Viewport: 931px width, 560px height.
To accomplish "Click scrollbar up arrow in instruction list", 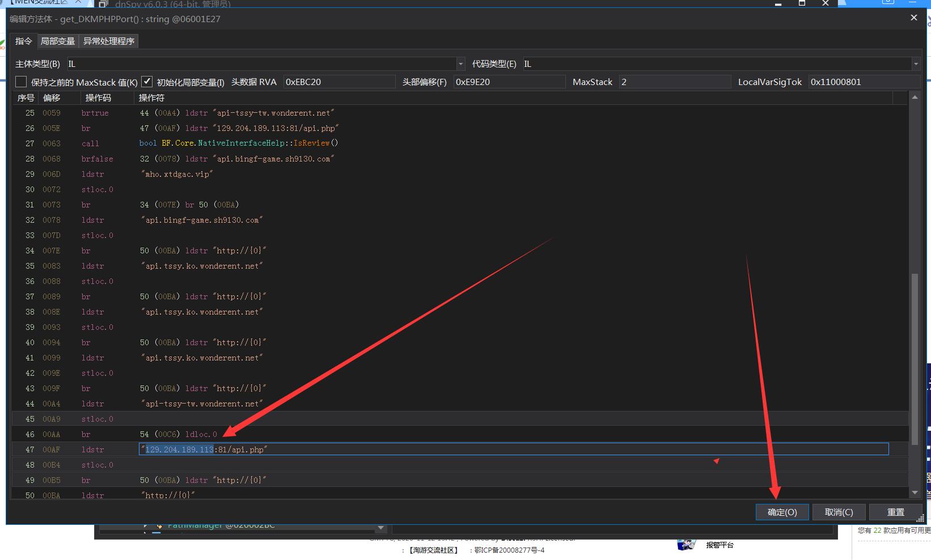I will point(914,97).
